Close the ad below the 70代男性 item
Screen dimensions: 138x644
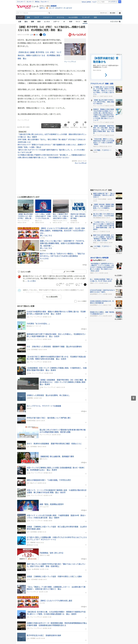point(86,329)
